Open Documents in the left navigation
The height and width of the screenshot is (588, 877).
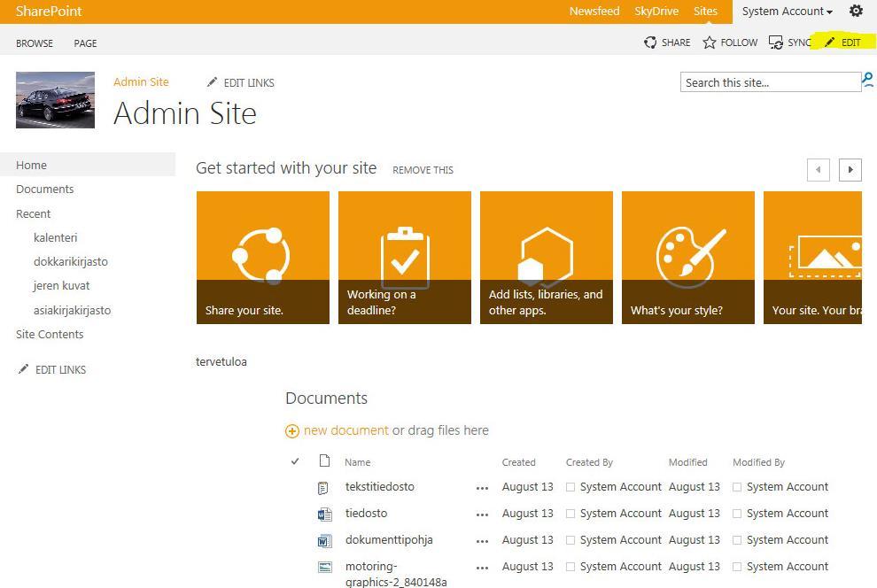(45, 189)
